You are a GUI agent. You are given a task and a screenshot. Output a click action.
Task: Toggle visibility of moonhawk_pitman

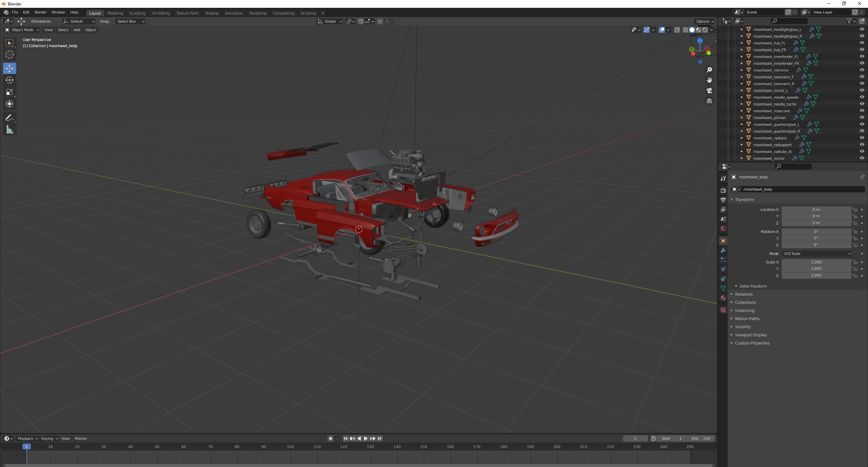point(862,117)
